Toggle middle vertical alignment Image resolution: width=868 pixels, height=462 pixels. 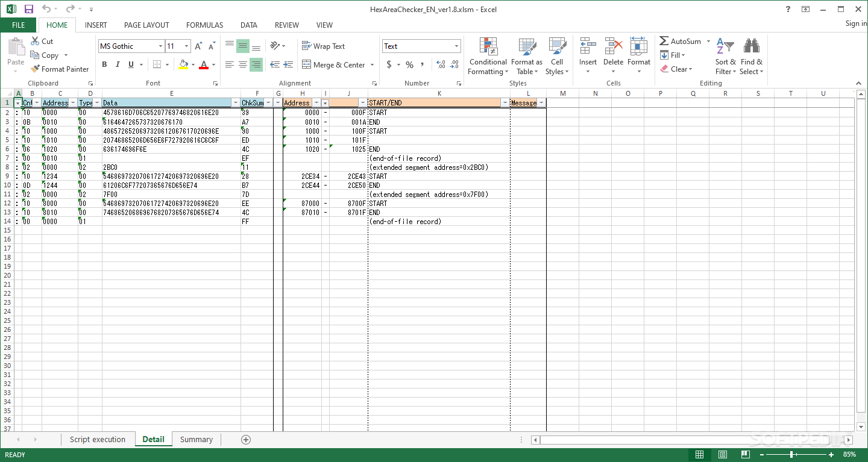pyautogui.click(x=243, y=46)
